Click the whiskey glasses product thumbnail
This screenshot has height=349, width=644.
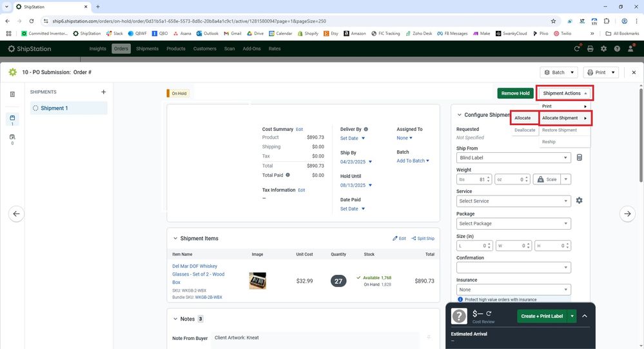[257, 281]
